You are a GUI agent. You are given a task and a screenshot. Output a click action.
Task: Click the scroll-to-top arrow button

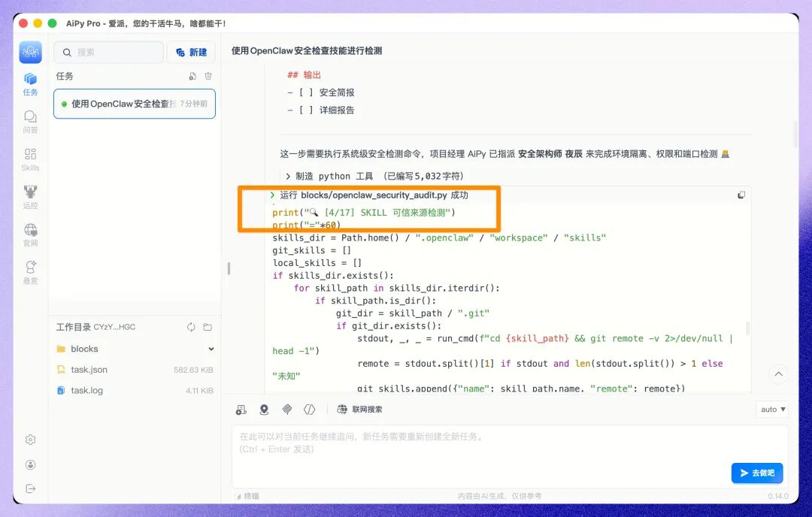click(778, 374)
